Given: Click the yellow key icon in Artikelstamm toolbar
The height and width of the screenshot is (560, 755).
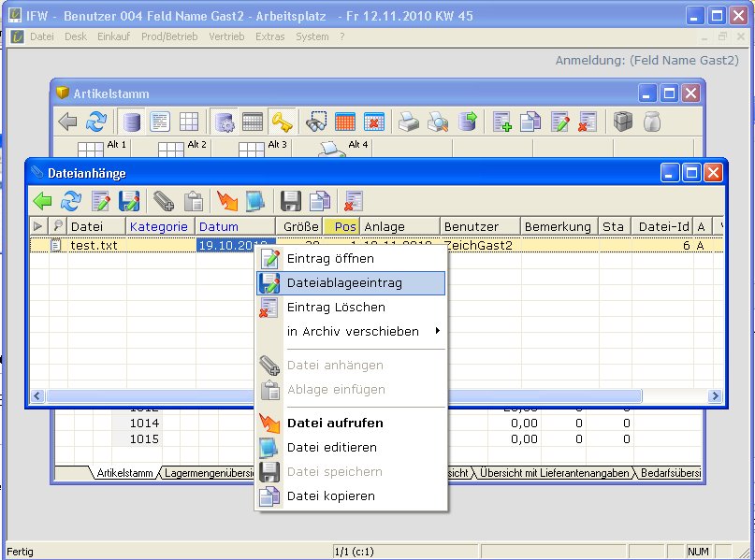Looking at the screenshot, I should [282, 122].
